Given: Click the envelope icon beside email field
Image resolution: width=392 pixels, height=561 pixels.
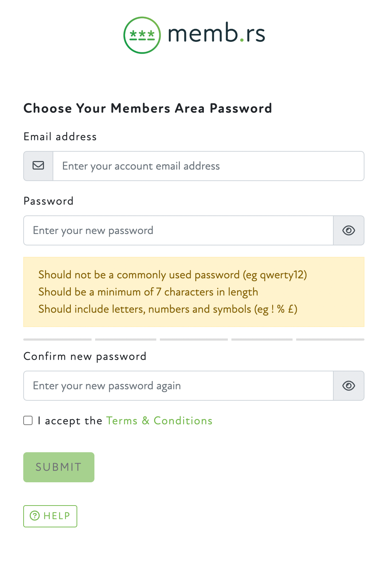Looking at the screenshot, I should (x=38, y=166).
